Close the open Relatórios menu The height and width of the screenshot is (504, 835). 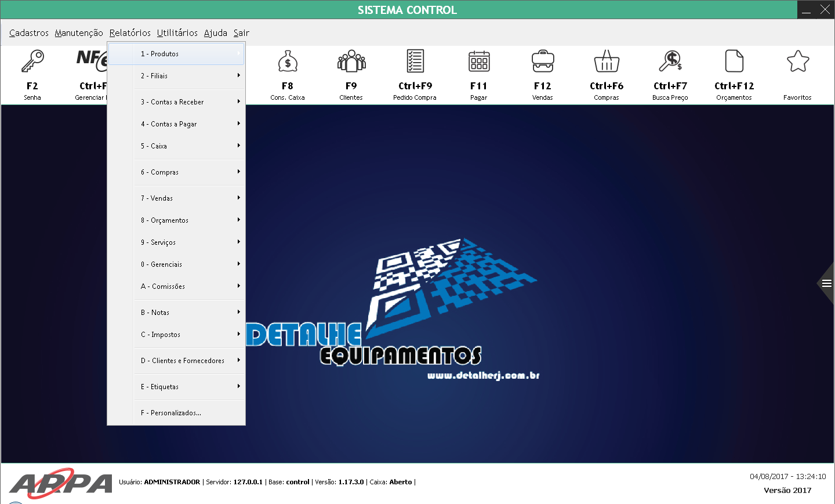point(130,33)
